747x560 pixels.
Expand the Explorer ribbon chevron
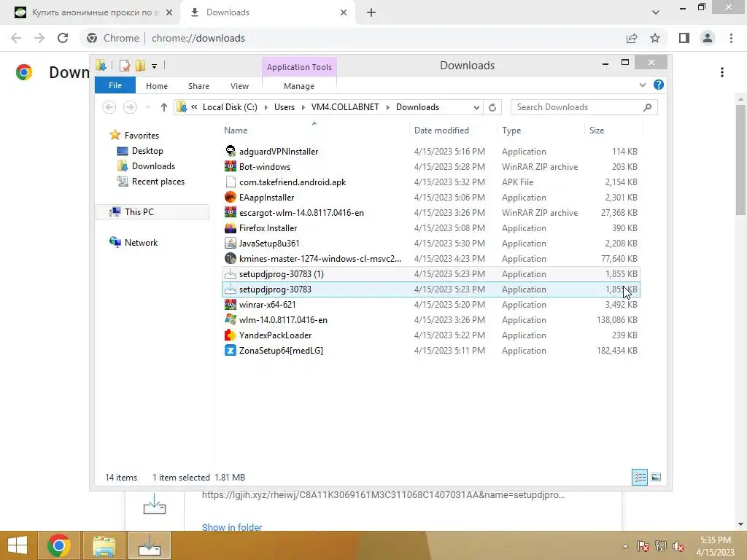[x=643, y=85]
